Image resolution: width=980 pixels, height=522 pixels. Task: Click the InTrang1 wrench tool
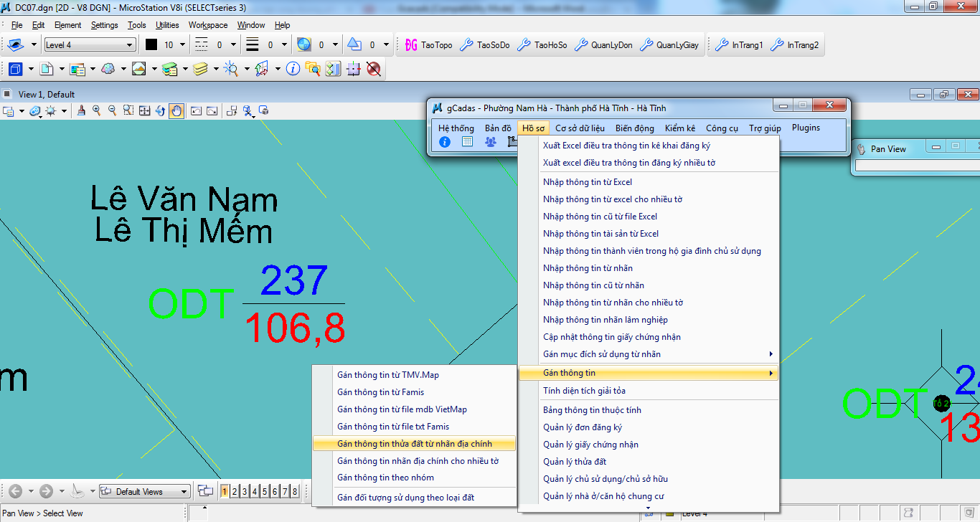(740, 45)
